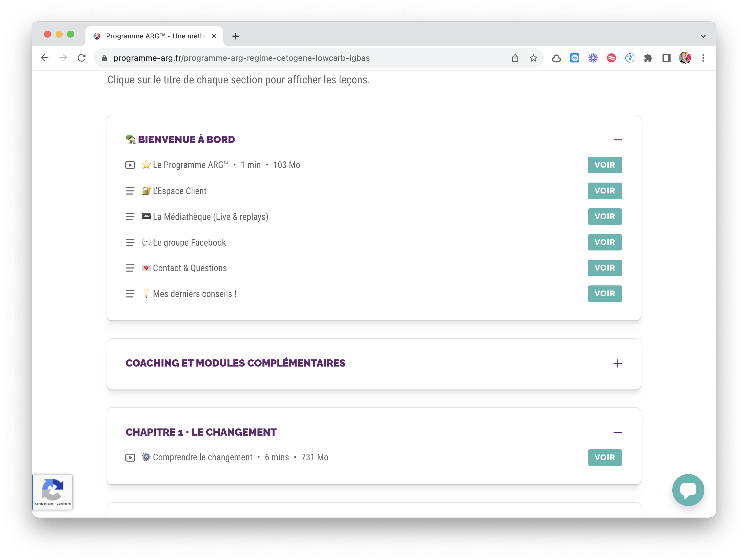Click the browser reload icon
The height and width of the screenshot is (560, 748).
pos(81,58)
